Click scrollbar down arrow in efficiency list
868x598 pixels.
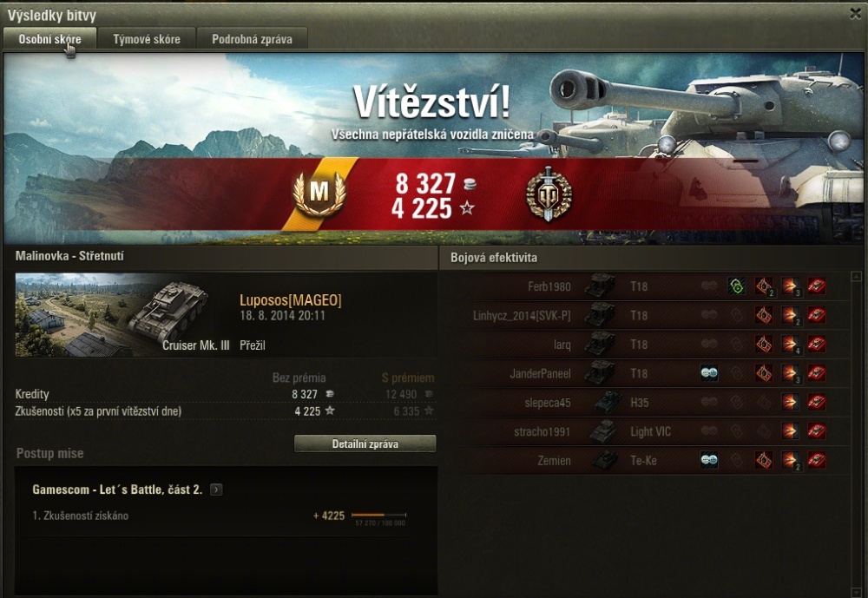[x=857, y=593]
